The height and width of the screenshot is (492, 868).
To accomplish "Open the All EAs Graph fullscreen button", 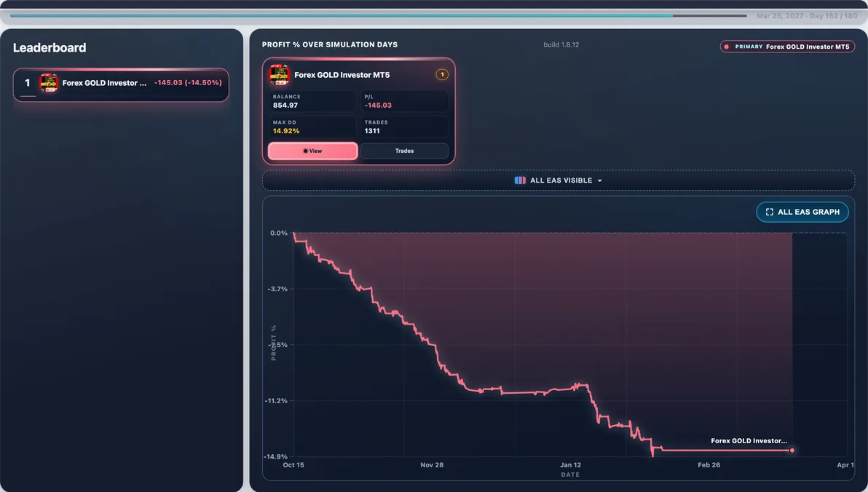I will 802,212.
